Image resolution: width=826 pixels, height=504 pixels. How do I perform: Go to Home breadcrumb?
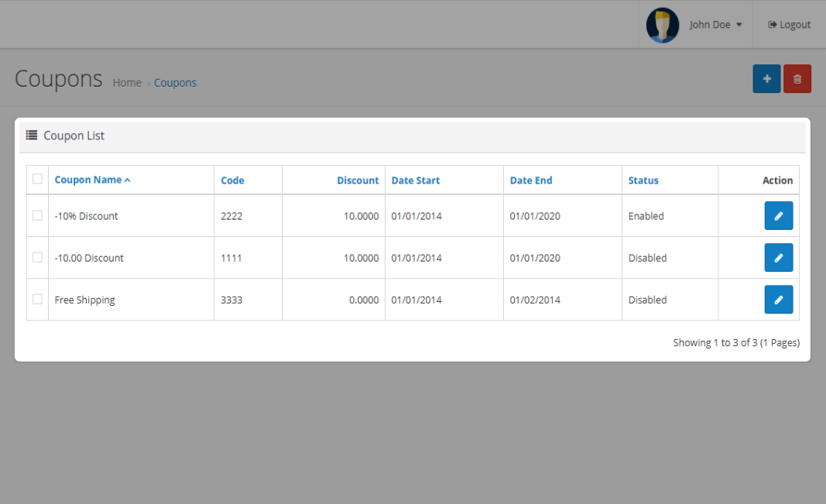[x=127, y=83]
